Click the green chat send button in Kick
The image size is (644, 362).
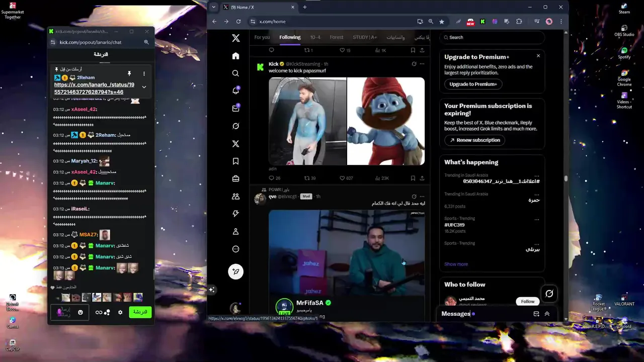coord(140,312)
